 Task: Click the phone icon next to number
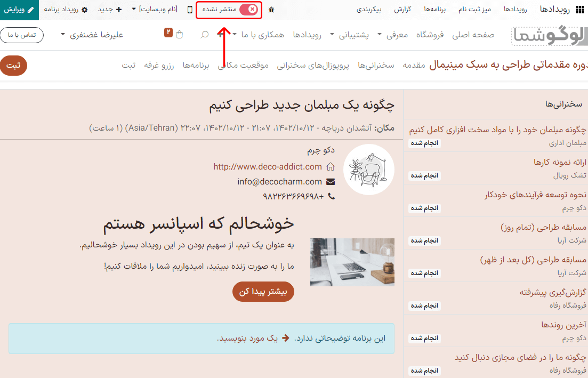point(331,196)
